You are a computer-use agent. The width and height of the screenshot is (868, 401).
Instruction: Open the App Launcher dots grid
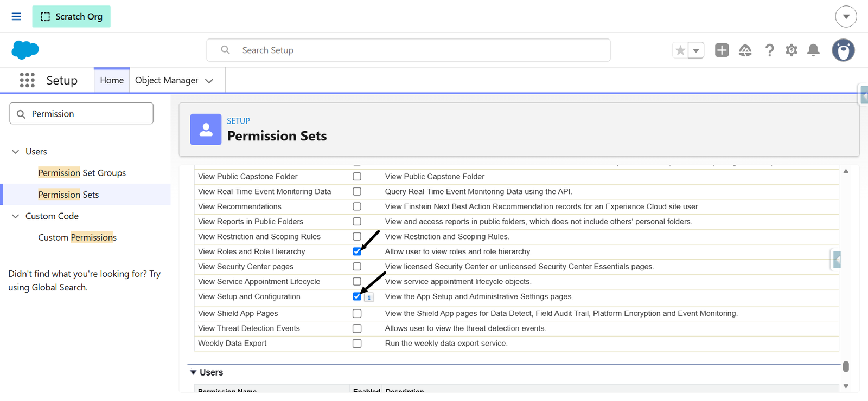pyautogui.click(x=27, y=80)
